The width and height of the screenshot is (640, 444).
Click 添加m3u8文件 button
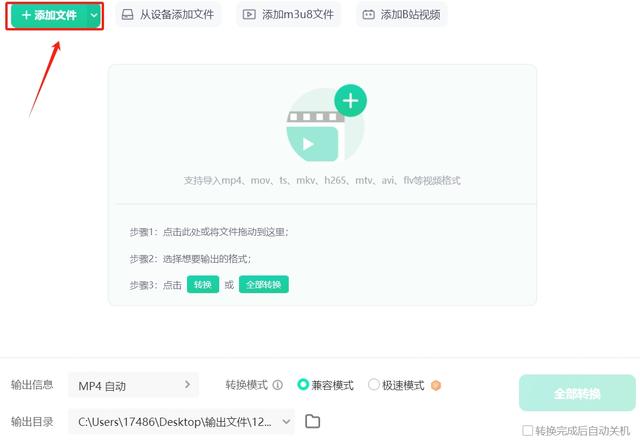coord(288,15)
